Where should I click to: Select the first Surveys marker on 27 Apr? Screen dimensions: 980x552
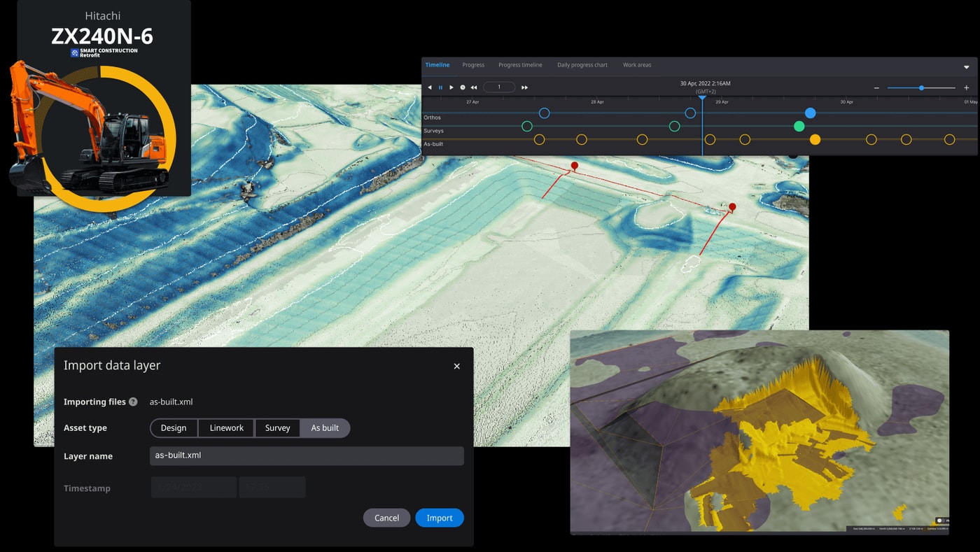pyautogui.click(x=527, y=127)
